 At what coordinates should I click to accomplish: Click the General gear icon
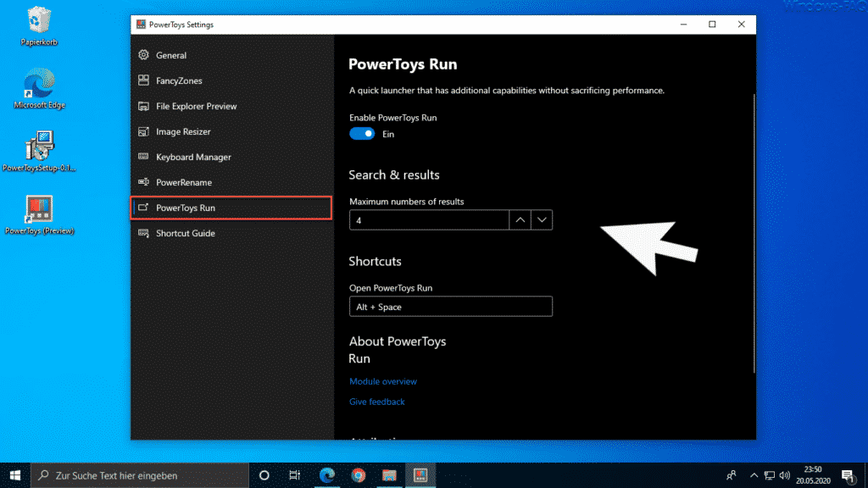click(x=144, y=55)
